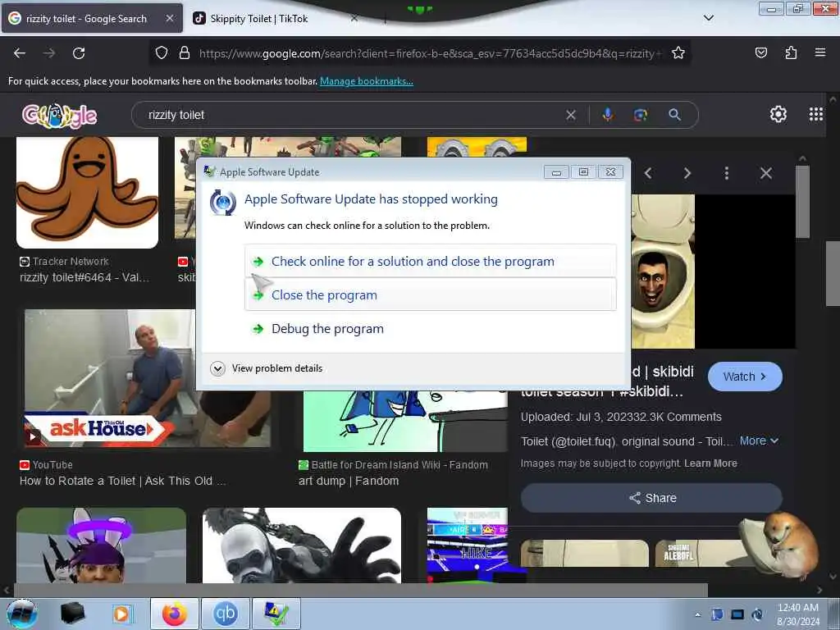Click the magnifier search button

pyautogui.click(x=674, y=115)
